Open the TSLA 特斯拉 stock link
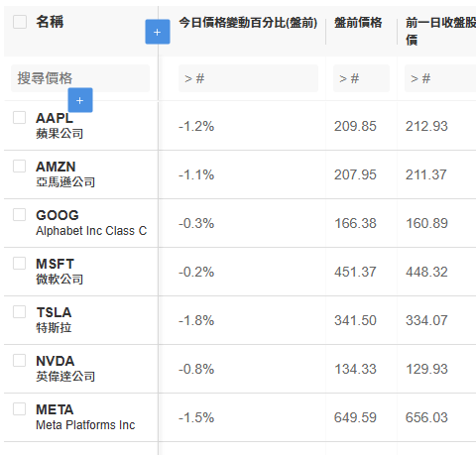 54,320
